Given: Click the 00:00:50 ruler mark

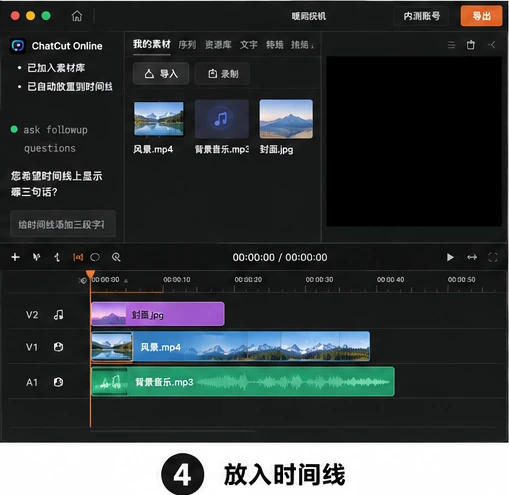Looking at the screenshot, I should coord(461,279).
